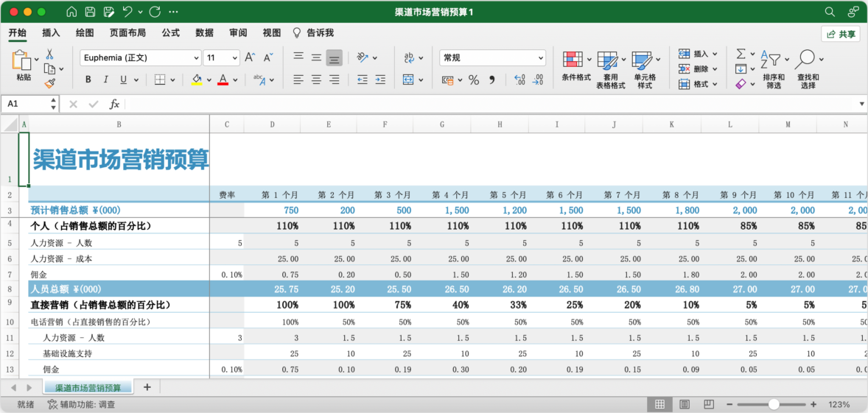The image size is (868, 413).
Task: Click the Home icon in title bar
Action: 71,12
